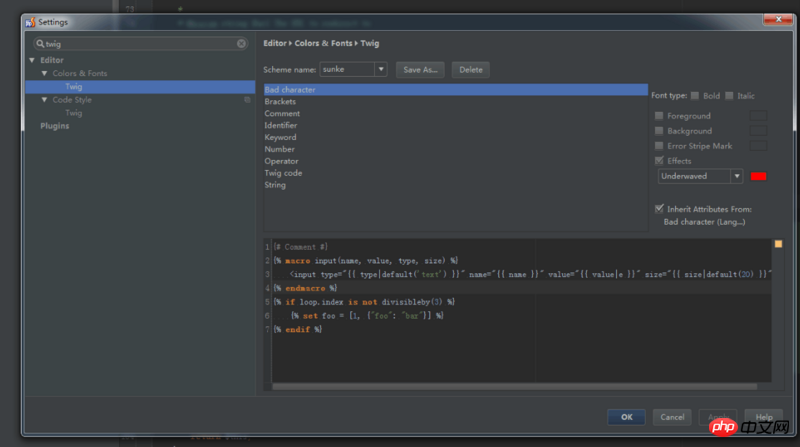Click the endif line in preview
800x447 pixels.
[298, 330]
